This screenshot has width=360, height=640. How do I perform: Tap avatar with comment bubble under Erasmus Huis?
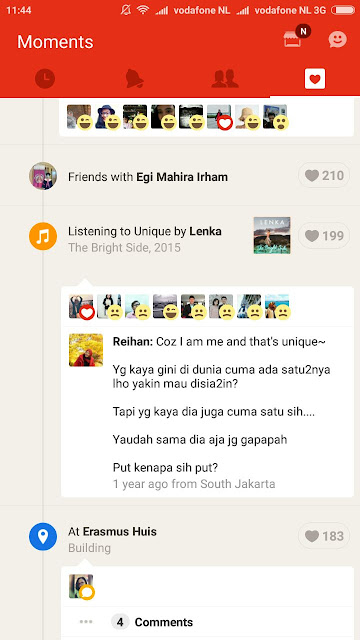tap(81, 586)
